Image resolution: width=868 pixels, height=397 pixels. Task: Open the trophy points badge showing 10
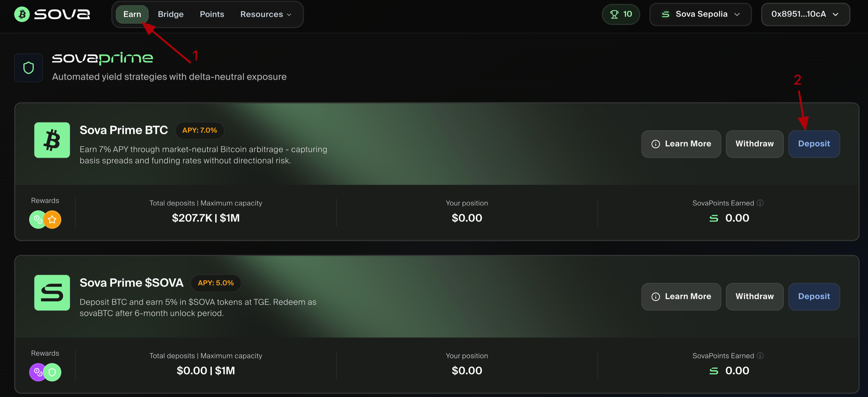click(621, 14)
